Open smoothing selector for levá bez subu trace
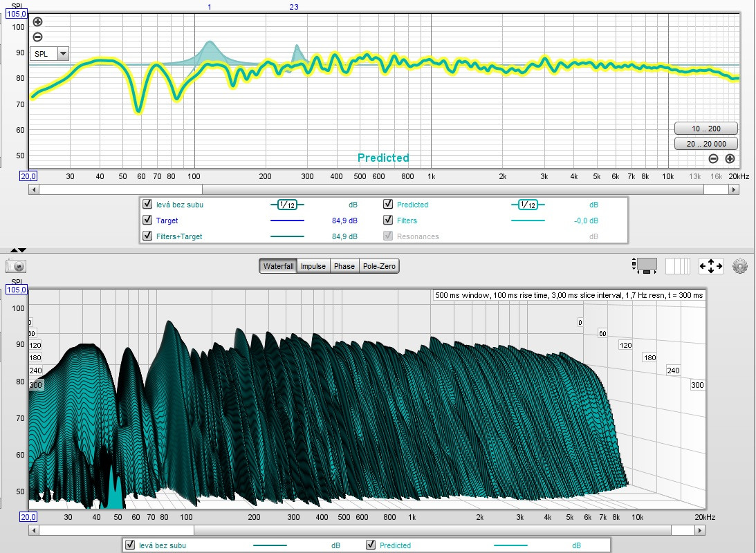Screen dimensions: 756x553 [x=286, y=205]
